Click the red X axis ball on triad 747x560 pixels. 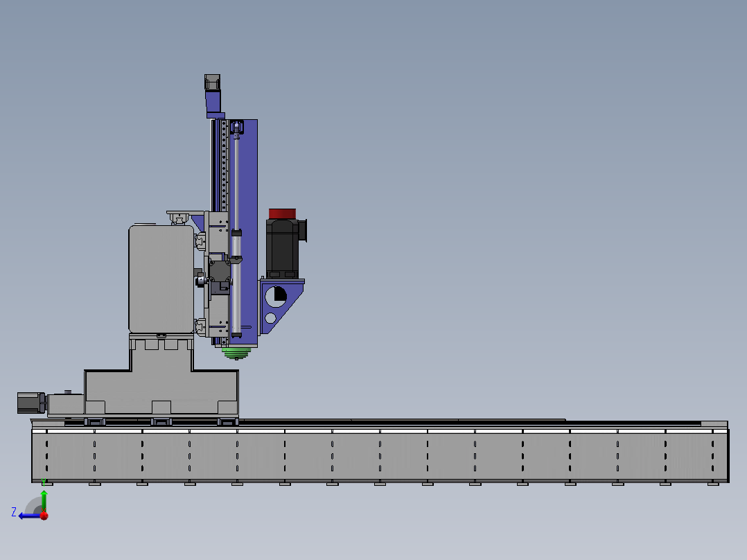[44, 516]
